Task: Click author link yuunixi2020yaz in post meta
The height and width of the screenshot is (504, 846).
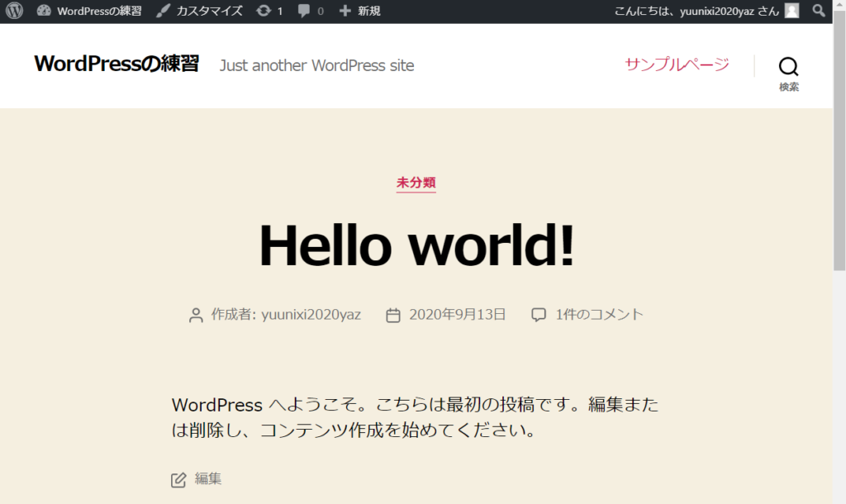Action: [x=311, y=315]
